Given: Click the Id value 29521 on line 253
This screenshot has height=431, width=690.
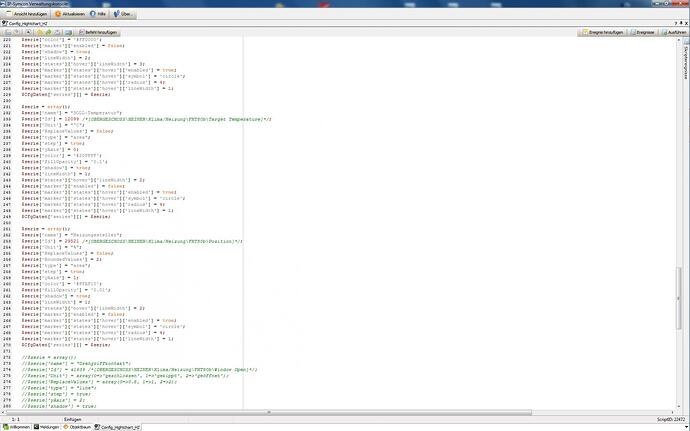Looking at the screenshot, I should point(72,241).
